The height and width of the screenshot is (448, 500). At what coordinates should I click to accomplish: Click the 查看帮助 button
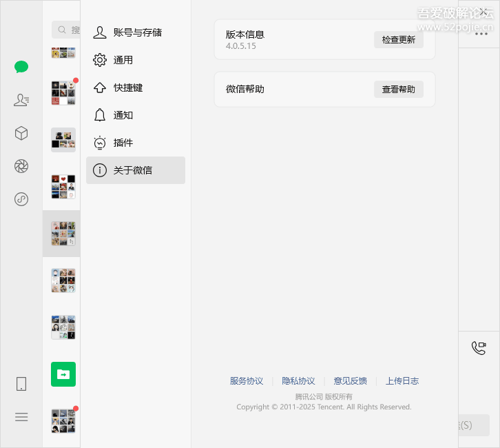399,90
